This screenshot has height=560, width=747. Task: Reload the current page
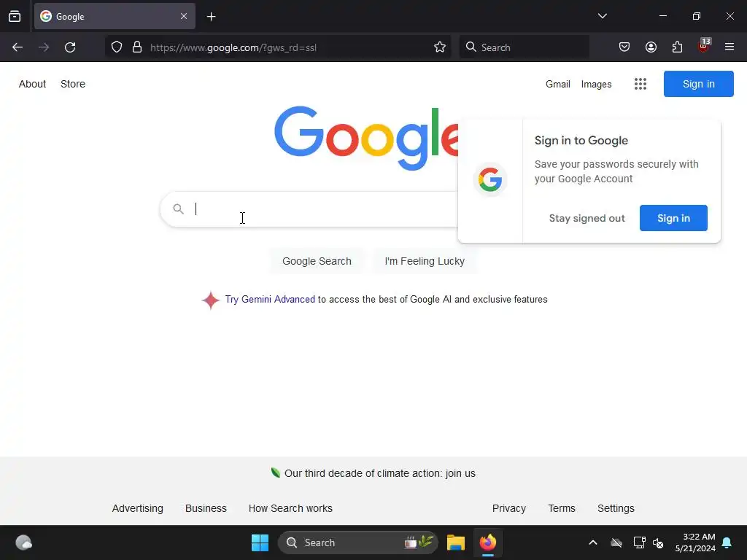[70, 47]
